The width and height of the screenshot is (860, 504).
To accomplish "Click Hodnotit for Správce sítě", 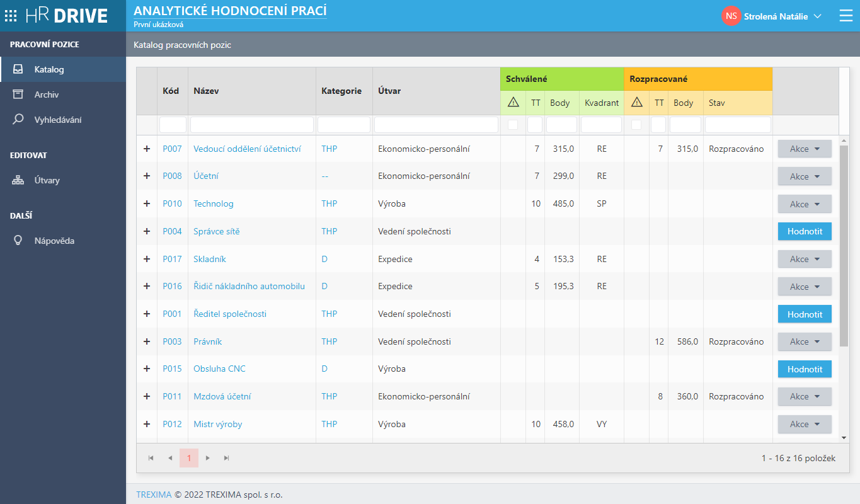I will click(805, 231).
